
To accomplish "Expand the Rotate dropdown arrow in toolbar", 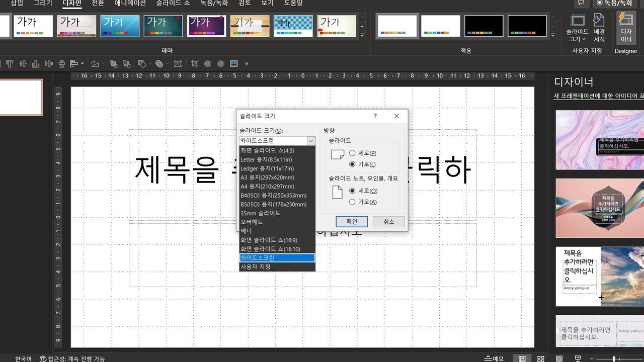I will tap(103, 64).
